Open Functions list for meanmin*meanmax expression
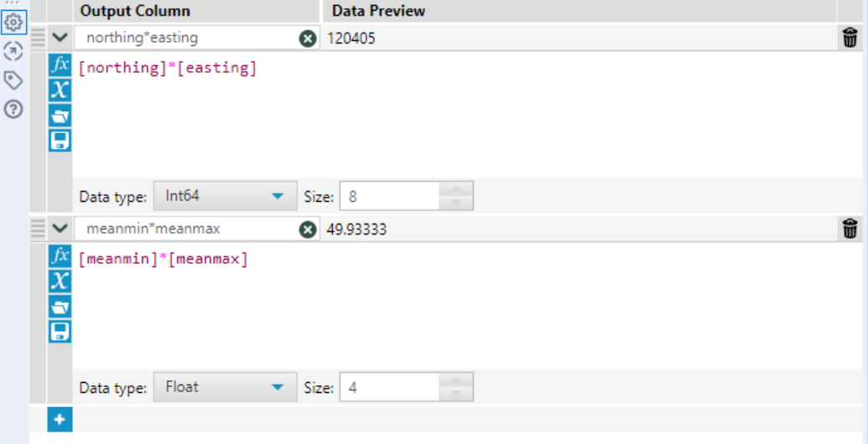Image resolution: width=868 pixels, height=444 pixels. click(x=60, y=256)
